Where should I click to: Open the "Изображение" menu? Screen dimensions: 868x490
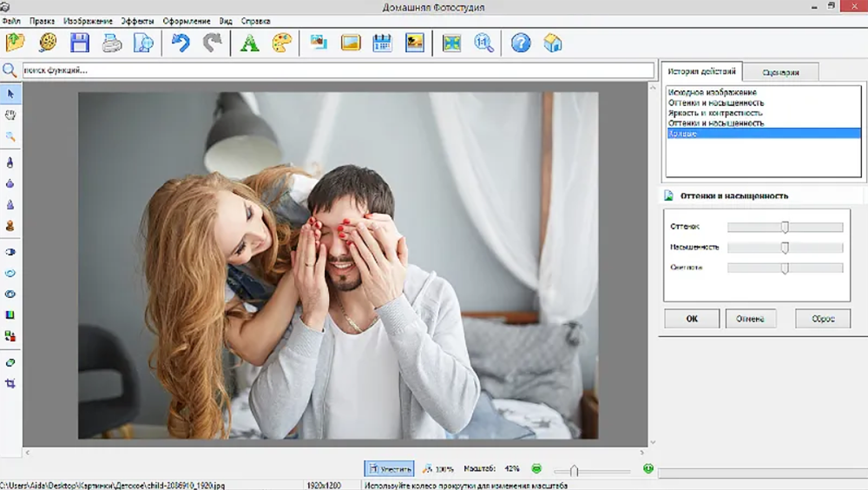(88, 21)
